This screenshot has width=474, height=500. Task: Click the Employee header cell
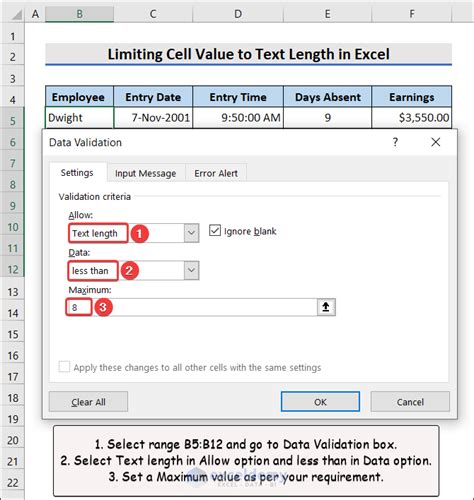tap(79, 97)
